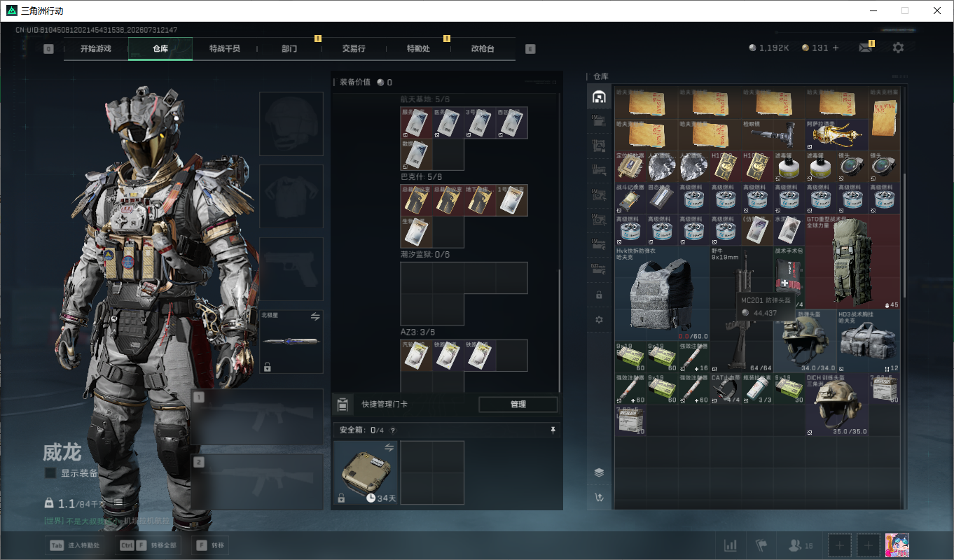Open the mail envelope icon

(865, 48)
